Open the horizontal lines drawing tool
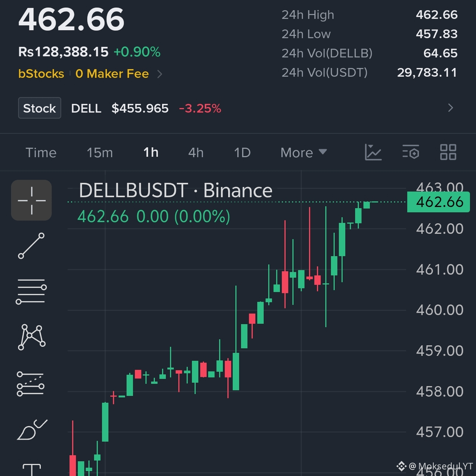 31,292
